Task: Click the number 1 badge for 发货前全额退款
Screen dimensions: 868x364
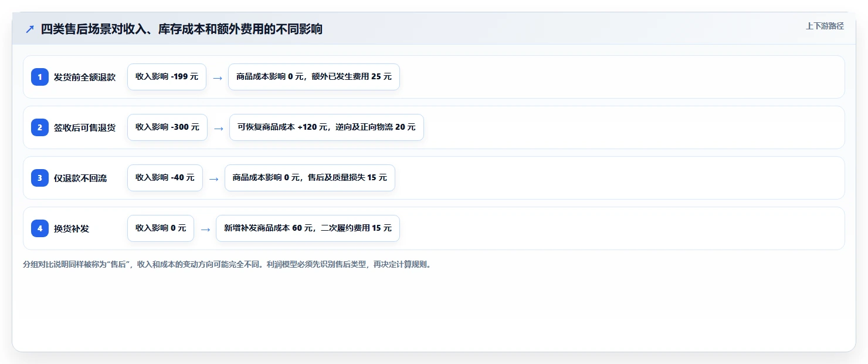Action: pos(40,77)
